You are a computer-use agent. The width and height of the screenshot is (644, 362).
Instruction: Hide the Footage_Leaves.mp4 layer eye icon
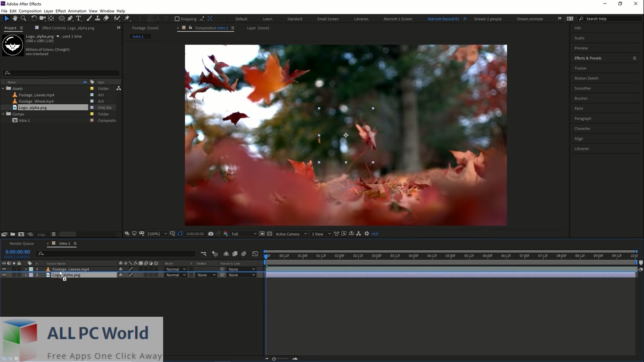click(x=4, y=269)
